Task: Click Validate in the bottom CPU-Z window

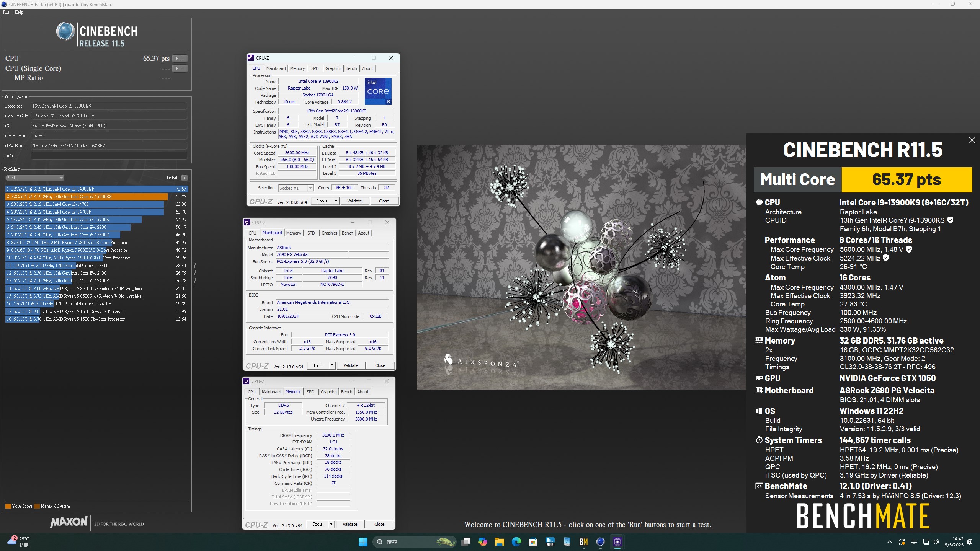Action: point(350,524)
